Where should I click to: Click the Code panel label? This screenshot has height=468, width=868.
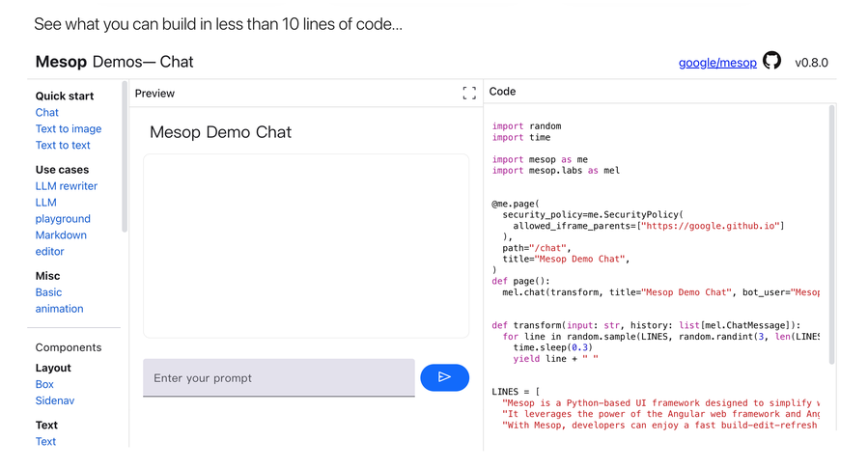[502, 92]
